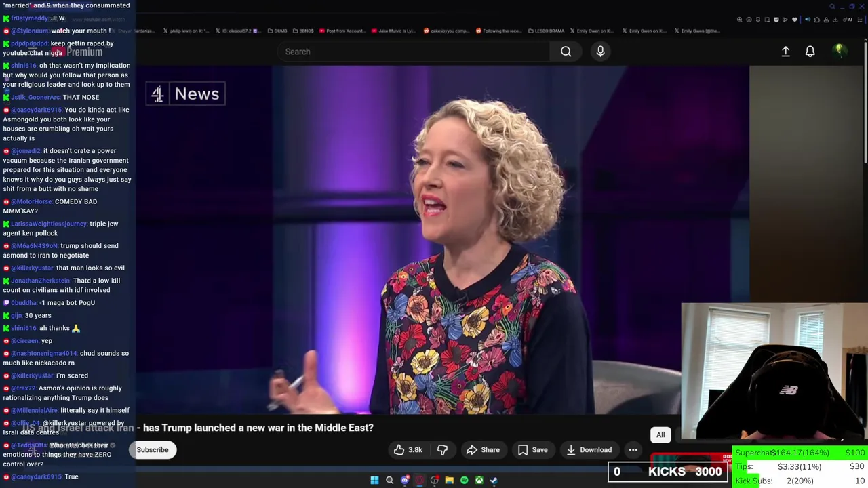Click chat username @caseydark6915 saying 'True'
The width and height of the screenshot is (868, 488).
36,476
